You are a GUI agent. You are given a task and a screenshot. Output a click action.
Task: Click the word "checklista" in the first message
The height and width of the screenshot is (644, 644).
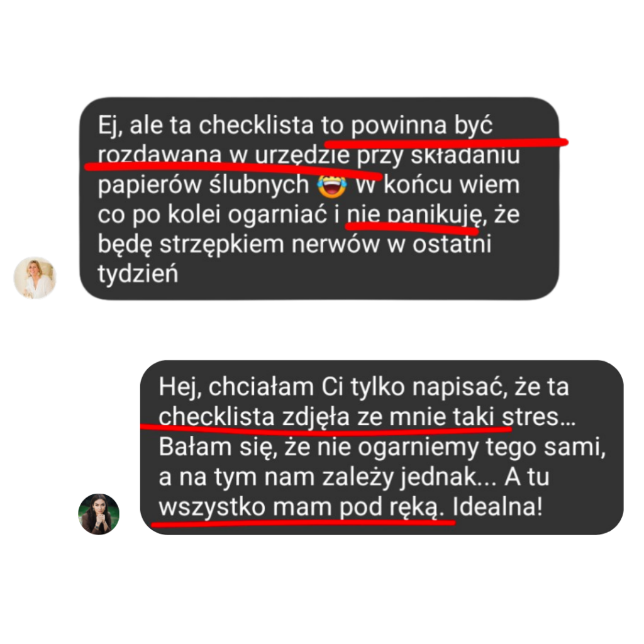(257, 125)
